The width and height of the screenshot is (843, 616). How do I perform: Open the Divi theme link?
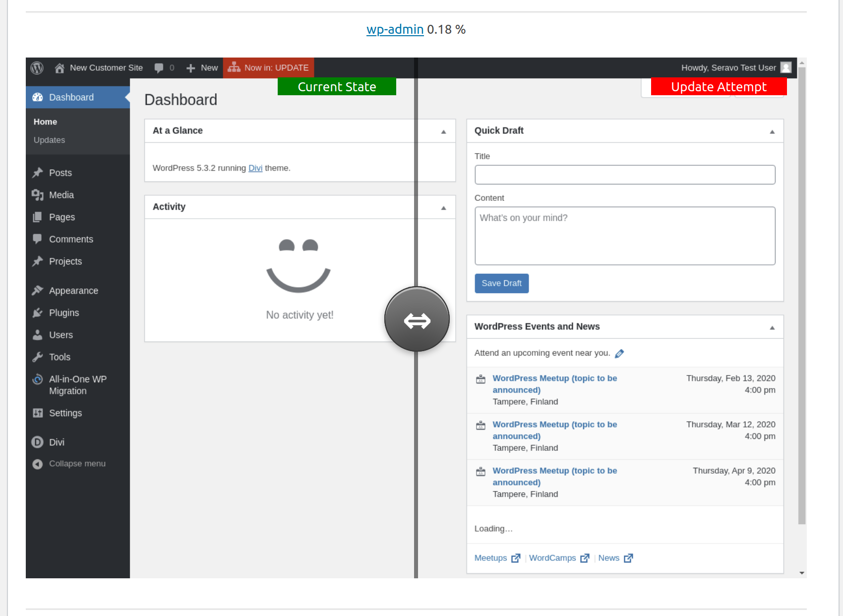[255, 168]
